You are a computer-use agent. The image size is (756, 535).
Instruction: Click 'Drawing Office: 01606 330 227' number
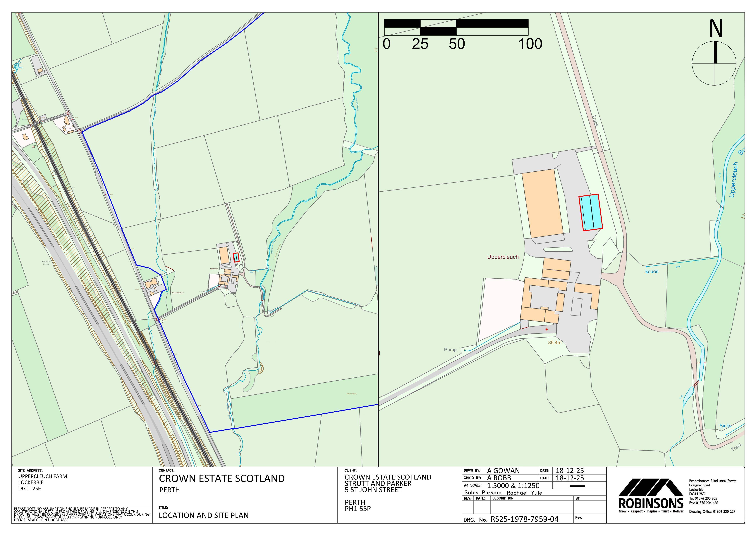[712, 512]
